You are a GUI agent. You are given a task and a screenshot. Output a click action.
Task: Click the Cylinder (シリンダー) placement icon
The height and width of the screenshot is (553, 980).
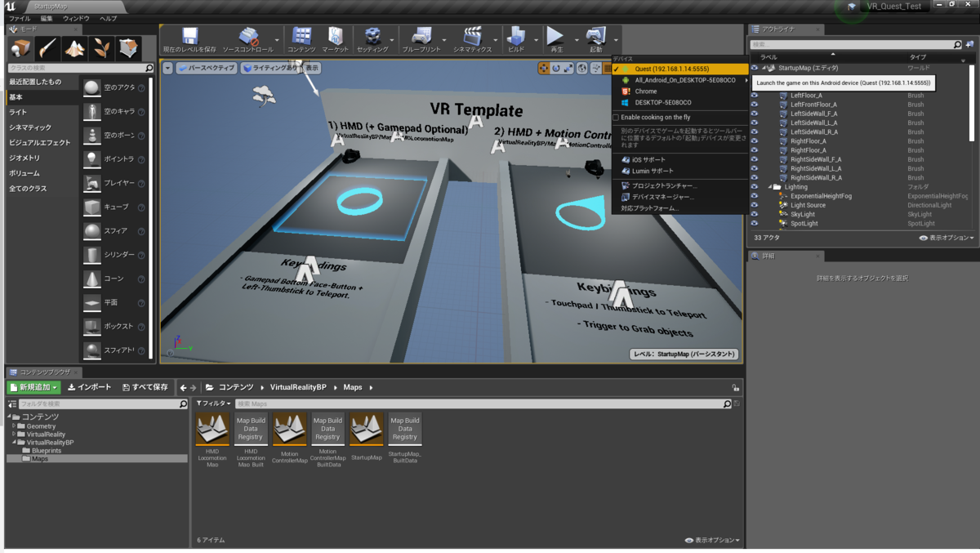[92, 255]
